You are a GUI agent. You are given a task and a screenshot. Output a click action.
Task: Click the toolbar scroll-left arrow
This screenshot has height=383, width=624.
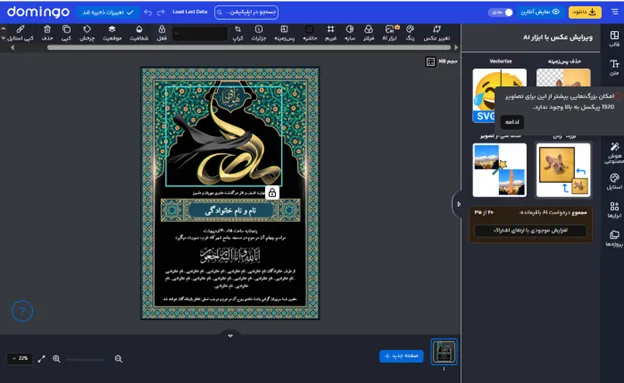(13, 47)
